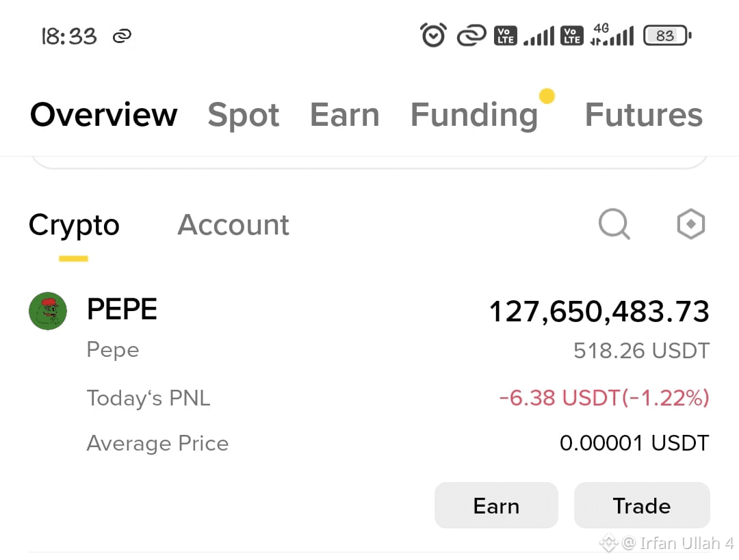Go to the Futures tab
Screen dimensions: 739x560
[x=643, y=115]
